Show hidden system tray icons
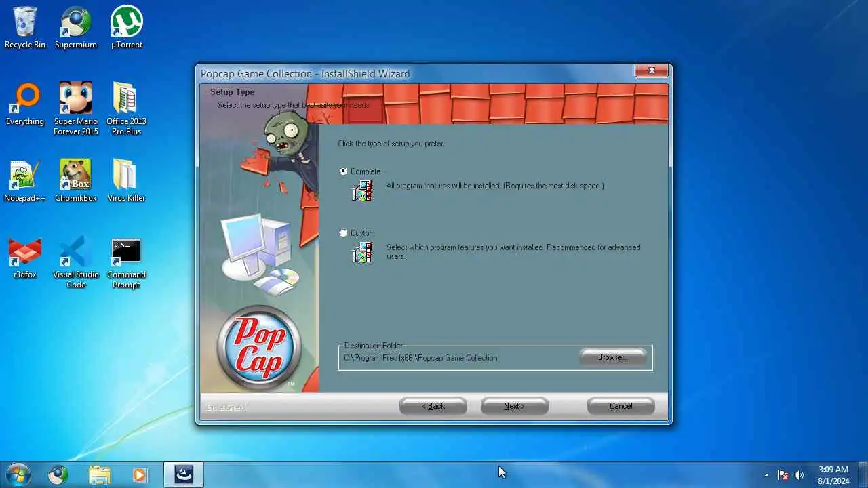Viewport: 868px width, 488px height. (767, 475)
